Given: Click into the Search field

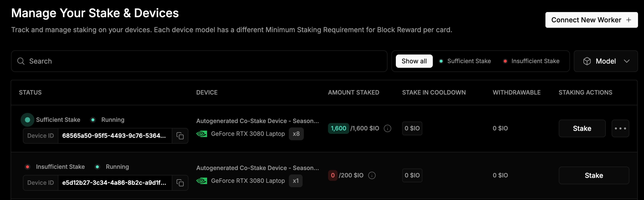Looking at the screenshot, I should click(x=199, y=61).
